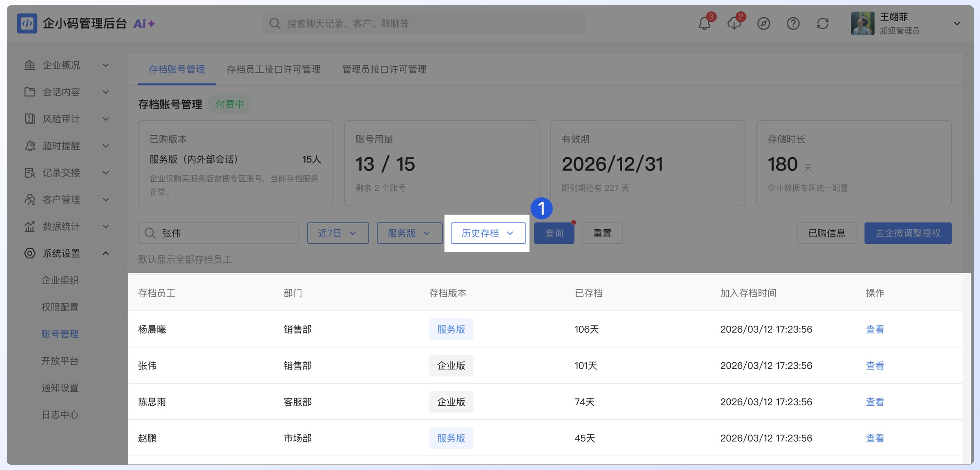Click the 企业版 tag in 张伟 row
980x470 pixels.
pos(451,366)
